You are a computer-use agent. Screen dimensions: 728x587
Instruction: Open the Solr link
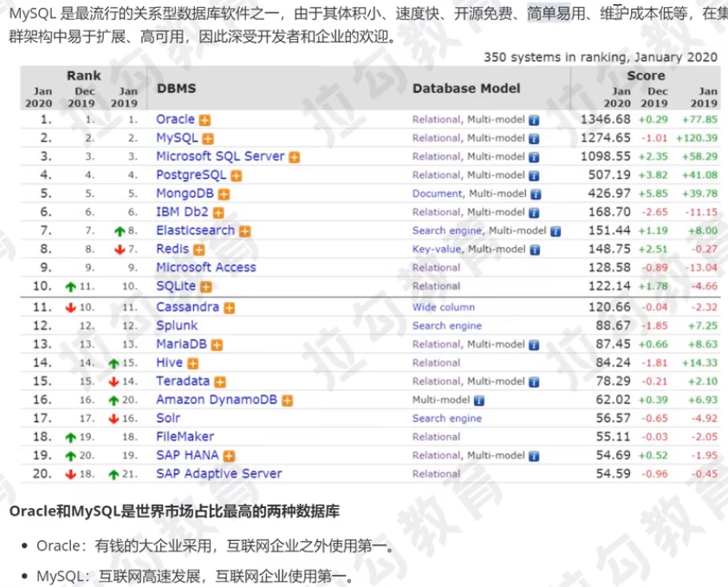[x=168, y=418]
